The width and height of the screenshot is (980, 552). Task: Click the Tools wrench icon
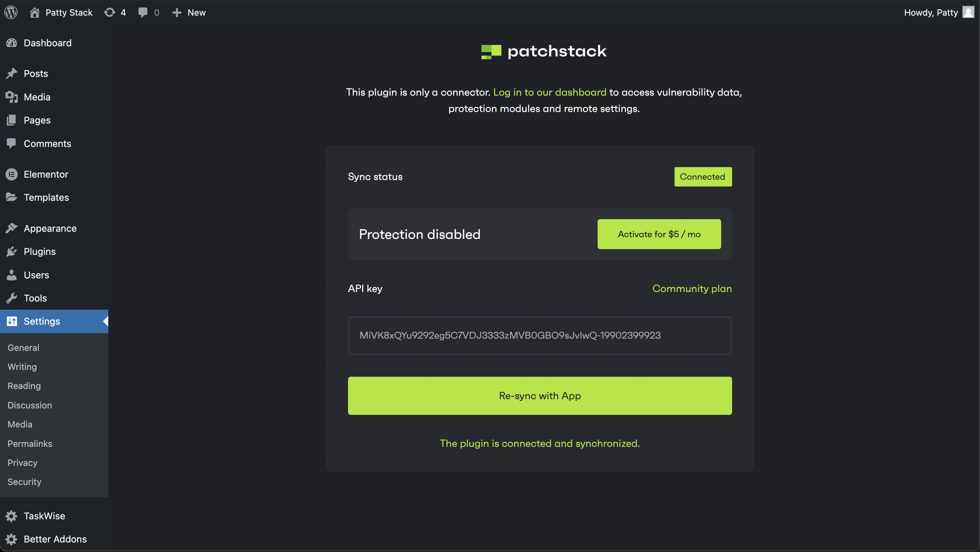pyautogui.click(x=12, y=298)
